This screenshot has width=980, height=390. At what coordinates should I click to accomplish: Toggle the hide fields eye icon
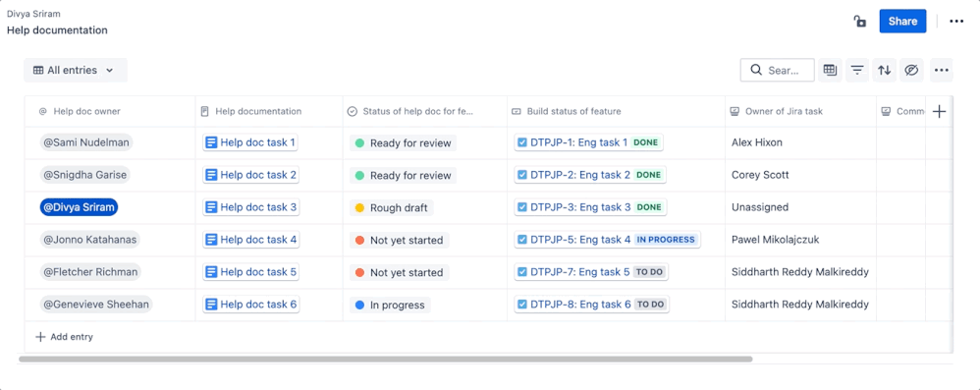point(912,70)
